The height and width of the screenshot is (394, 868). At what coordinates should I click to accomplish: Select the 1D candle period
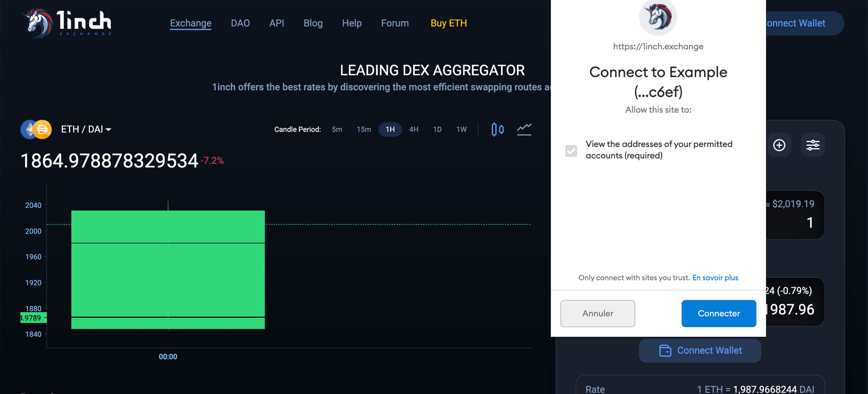point(437,129)
